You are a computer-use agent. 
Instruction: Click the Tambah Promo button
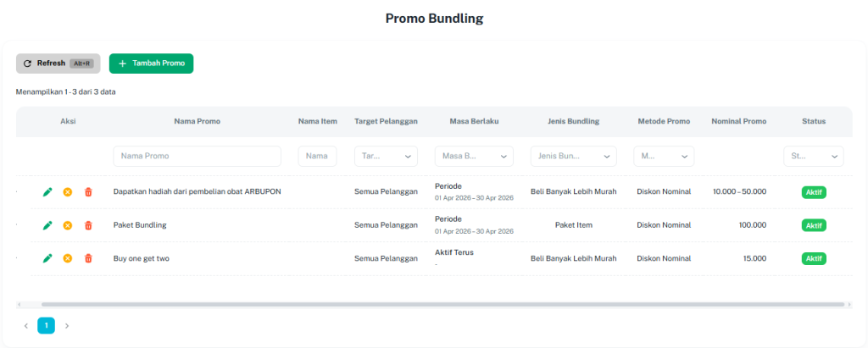151,64
